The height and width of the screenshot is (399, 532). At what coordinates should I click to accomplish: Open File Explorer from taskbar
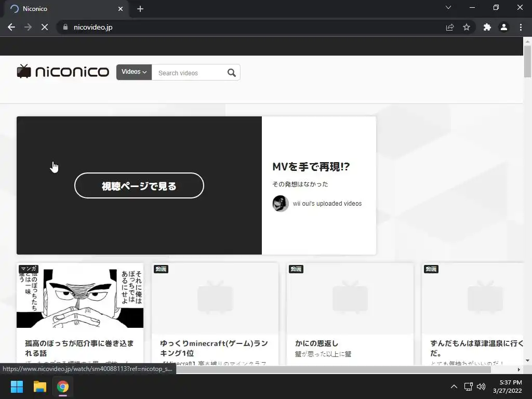tap(39, 387)
